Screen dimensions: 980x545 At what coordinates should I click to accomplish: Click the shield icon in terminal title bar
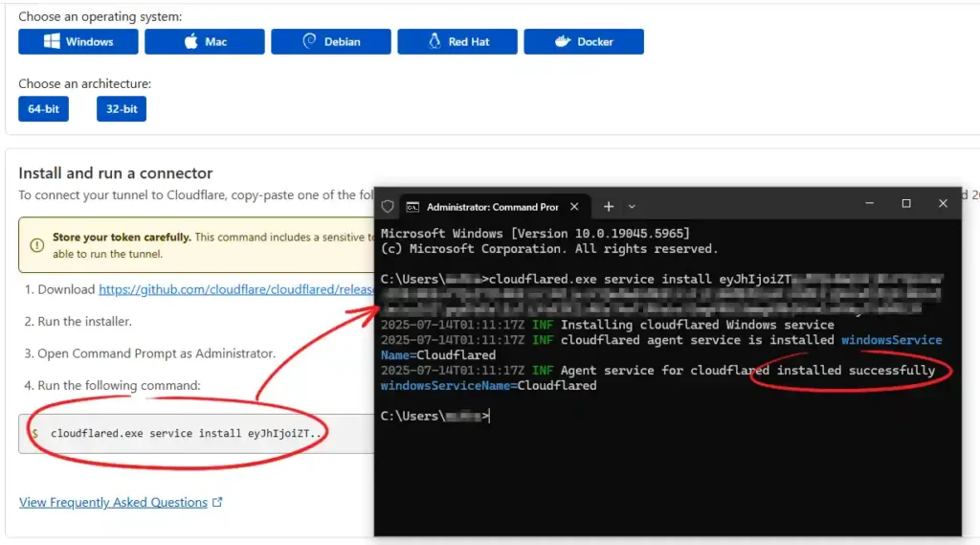[388, 207]
